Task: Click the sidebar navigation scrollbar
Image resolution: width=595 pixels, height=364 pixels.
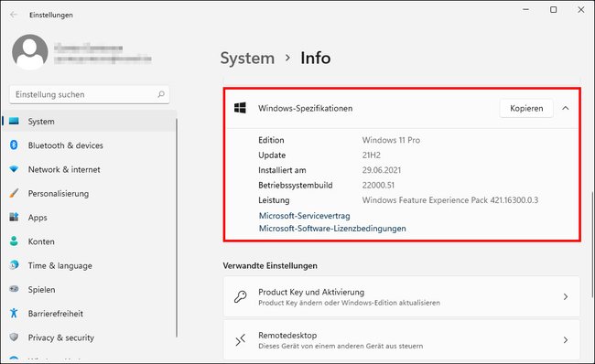Action: point(177,228)
